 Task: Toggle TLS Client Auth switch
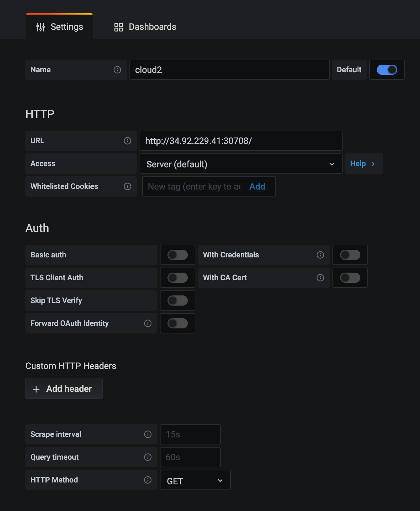click(x=178, y=278)
